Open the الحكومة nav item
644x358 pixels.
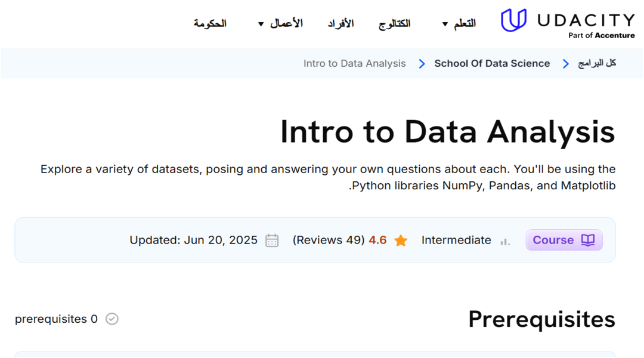[210, 24]
